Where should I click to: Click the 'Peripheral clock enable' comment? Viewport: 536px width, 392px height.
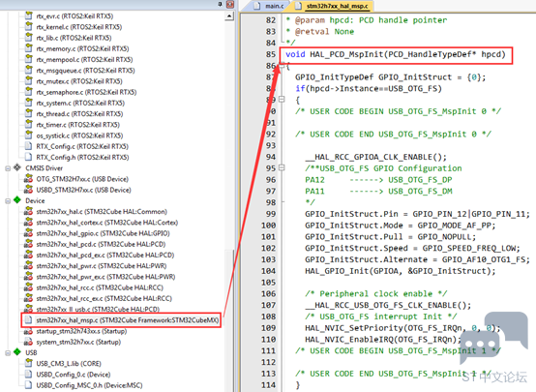(376, 294)
